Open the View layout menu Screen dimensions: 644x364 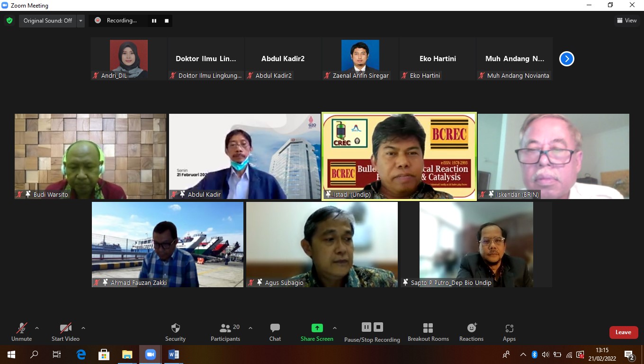(626, 20)
